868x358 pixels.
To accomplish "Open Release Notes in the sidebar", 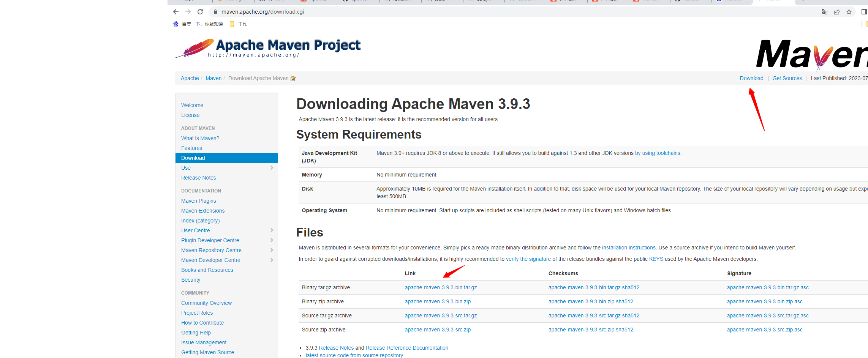I will pos(198,178).
